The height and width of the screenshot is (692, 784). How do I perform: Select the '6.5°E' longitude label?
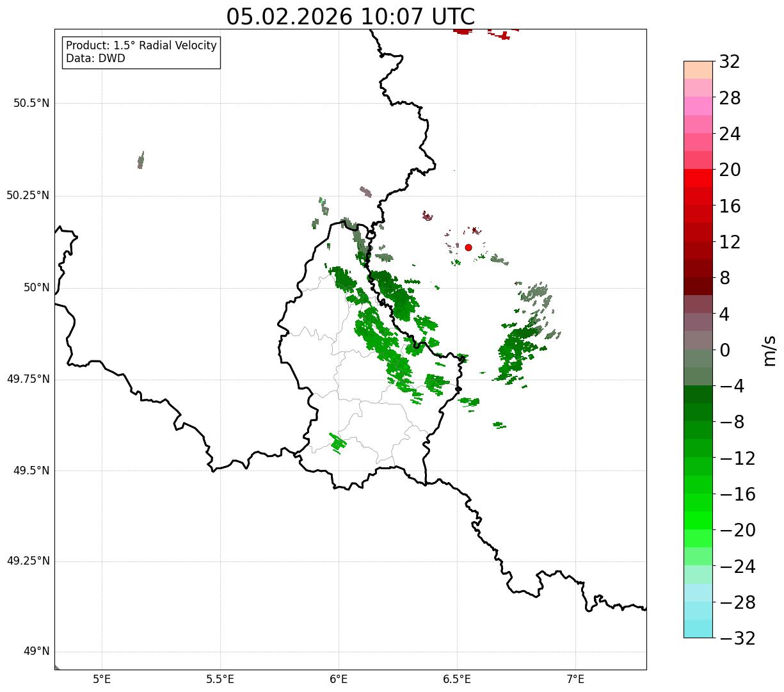click(x=457, y=679)
